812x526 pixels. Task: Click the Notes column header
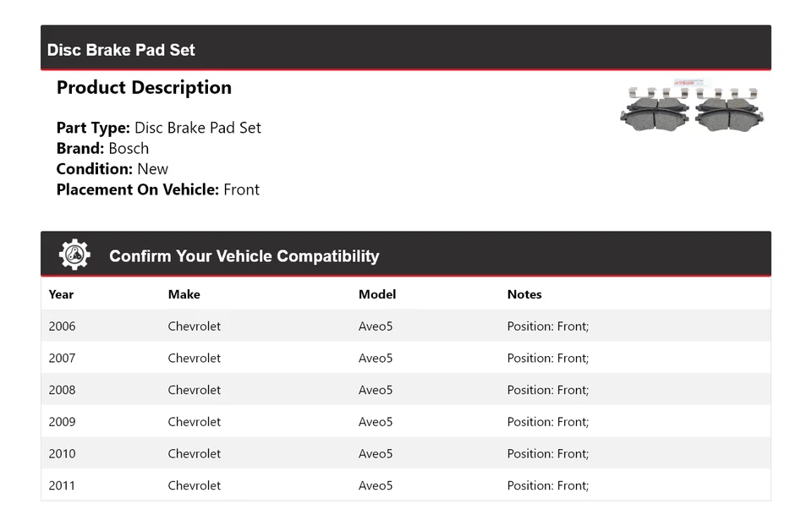point(524,294)
